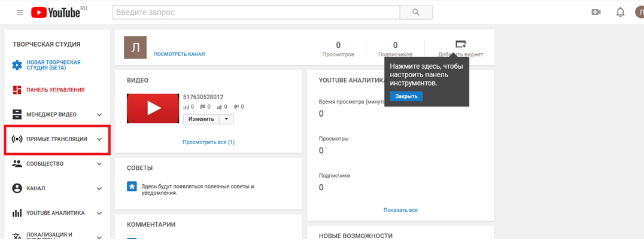
Task: Expand the Канал section chevron
Action: [x=99, y=188]
